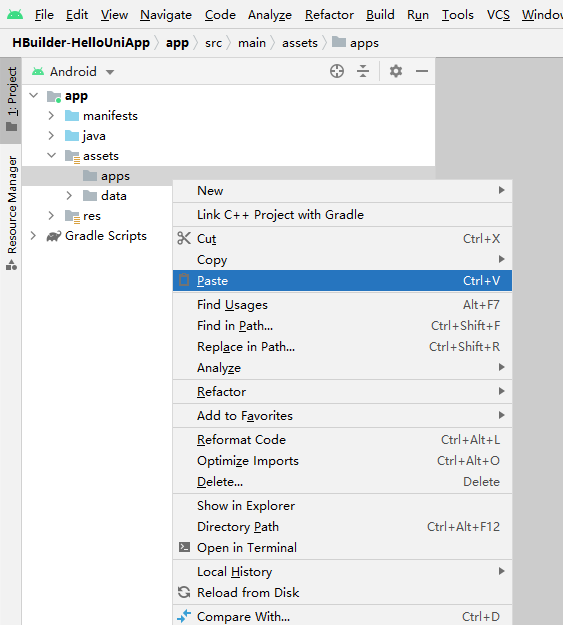563x625 pixels.
Task: Collapse the assets folder
Action: 51,155
